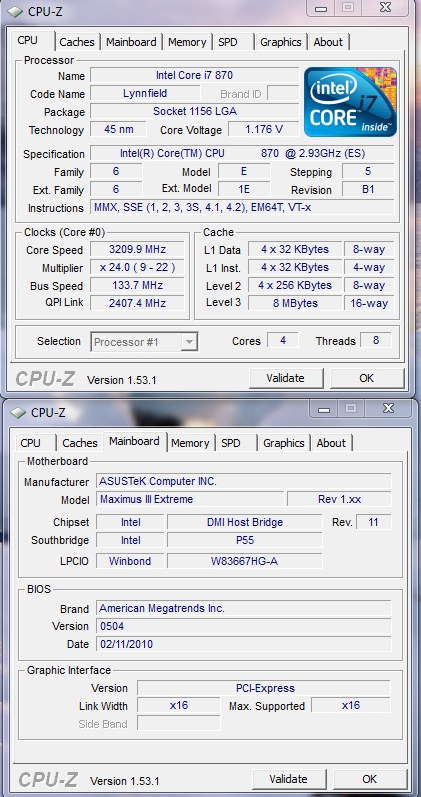Click the Cores count field showing 4
Screen dimensions: 421x797
283,341
